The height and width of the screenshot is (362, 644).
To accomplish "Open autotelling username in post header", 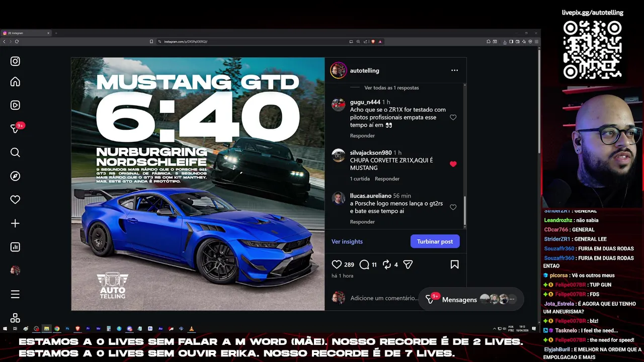I will [x=365, y=70].
